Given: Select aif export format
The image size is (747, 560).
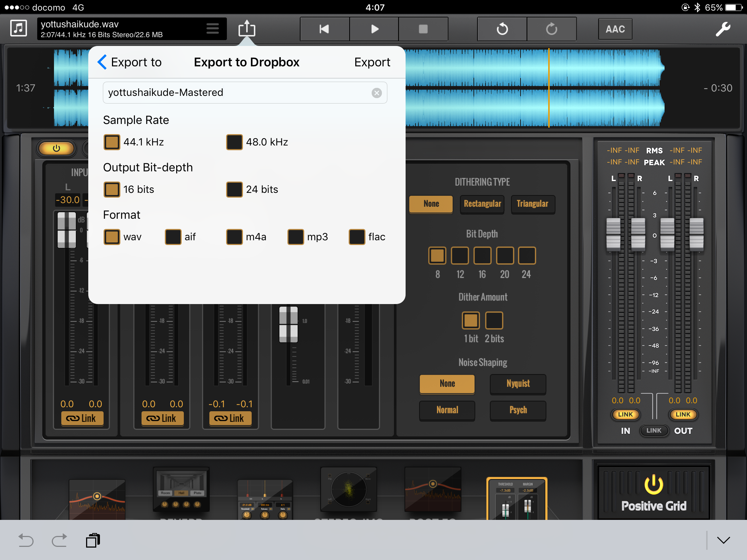Looking at the screenshot, I should [x=173, y=237].
